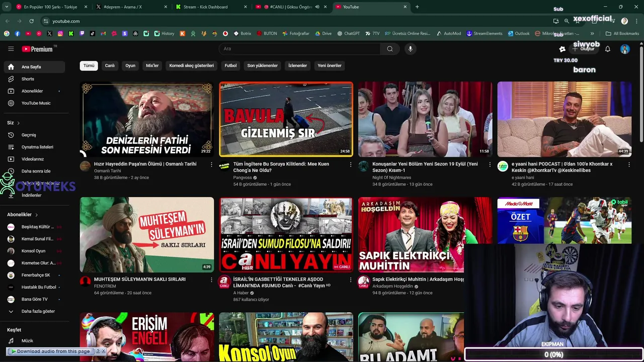The height and width of the screenshot is (362, 644).
Task: Mute the #CANLI Göksu tab audio
Action: (317, 7)
